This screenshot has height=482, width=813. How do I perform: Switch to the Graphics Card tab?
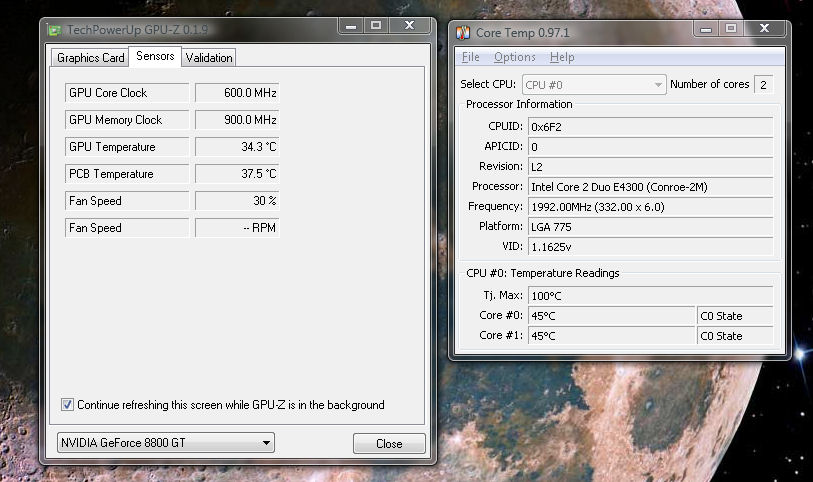[90, 58]
